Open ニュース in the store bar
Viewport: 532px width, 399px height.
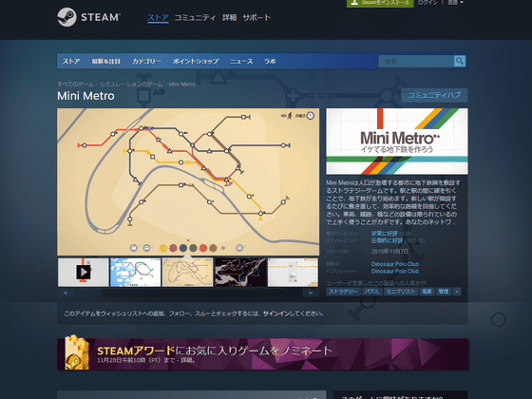241,62
